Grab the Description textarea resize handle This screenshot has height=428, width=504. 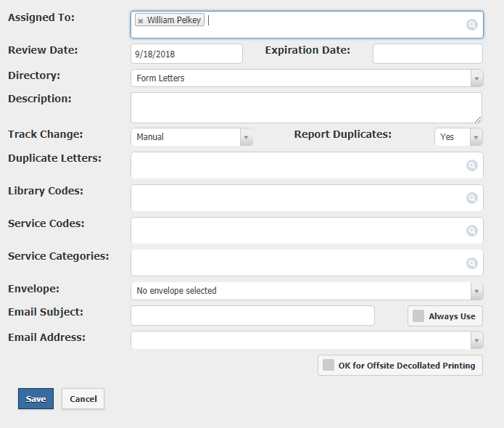click(478, 120)
